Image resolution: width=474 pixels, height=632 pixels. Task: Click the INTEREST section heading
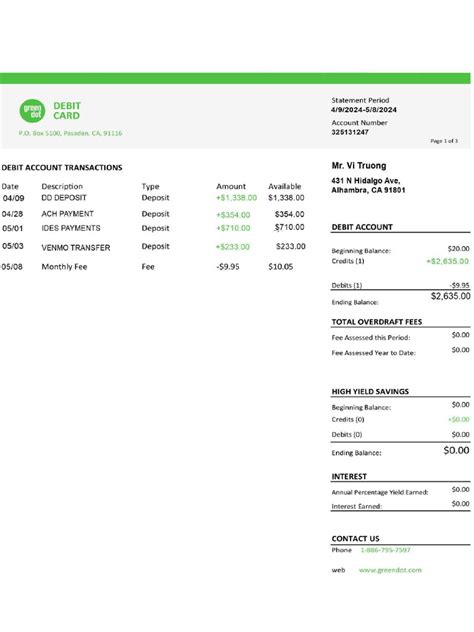(349, 476)
